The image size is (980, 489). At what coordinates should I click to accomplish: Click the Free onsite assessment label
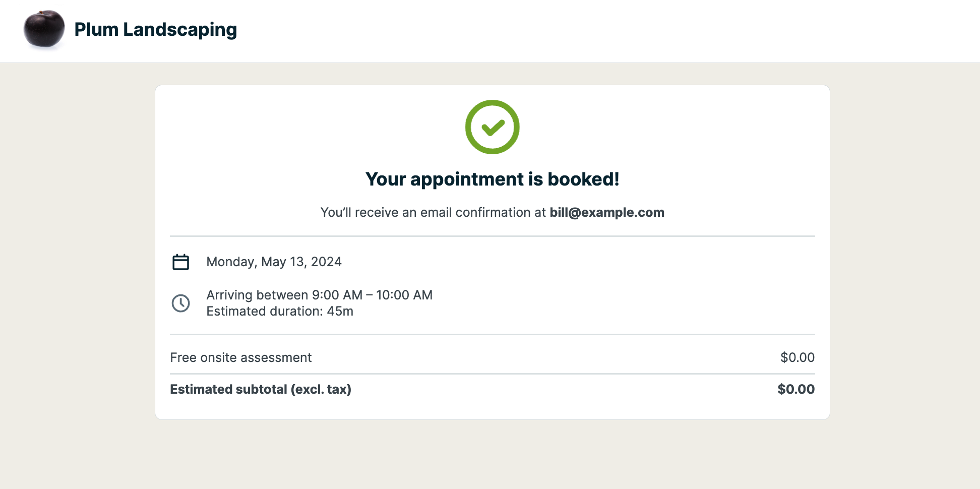point(240,357)
